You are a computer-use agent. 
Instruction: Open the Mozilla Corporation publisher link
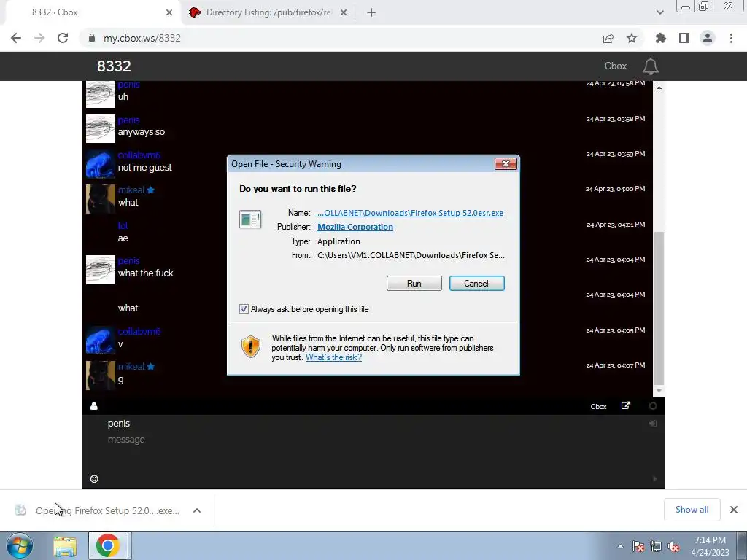pos(355,227)
